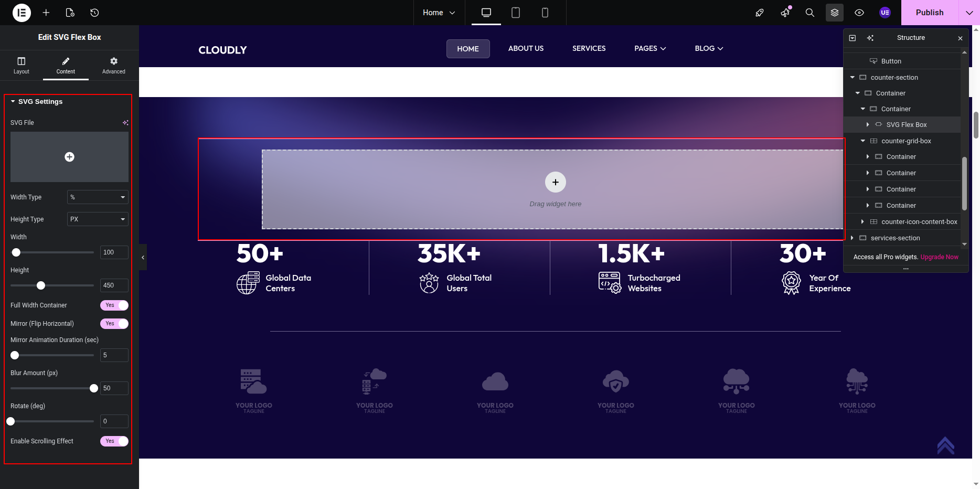Screen dimensions: 980x489
Task: Toggle the Structure layers icon
Action: coord(835,13)
